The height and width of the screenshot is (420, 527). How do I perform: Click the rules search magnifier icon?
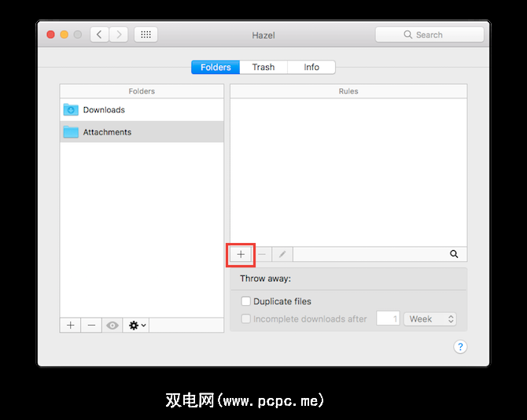click(454, 254)
